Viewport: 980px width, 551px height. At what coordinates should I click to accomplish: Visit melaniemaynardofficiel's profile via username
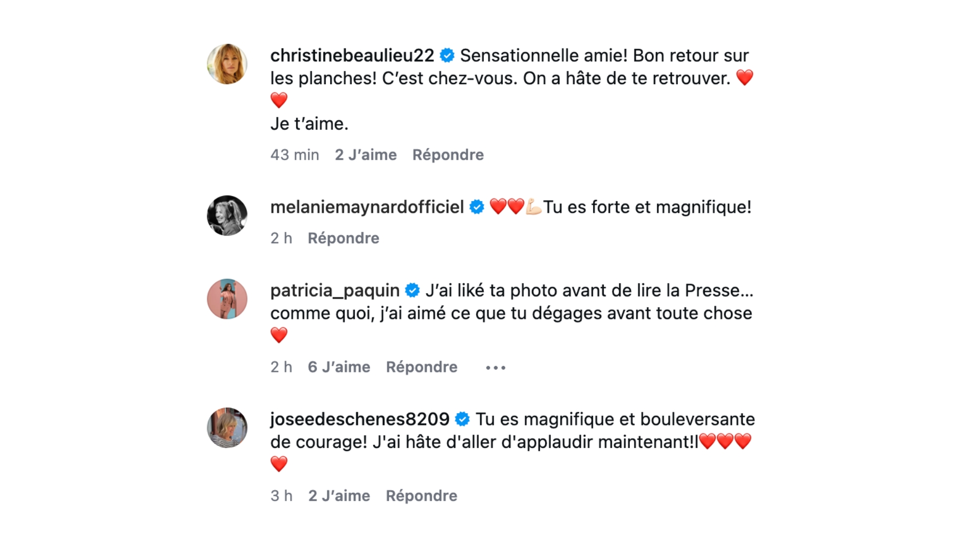point(367,207)
